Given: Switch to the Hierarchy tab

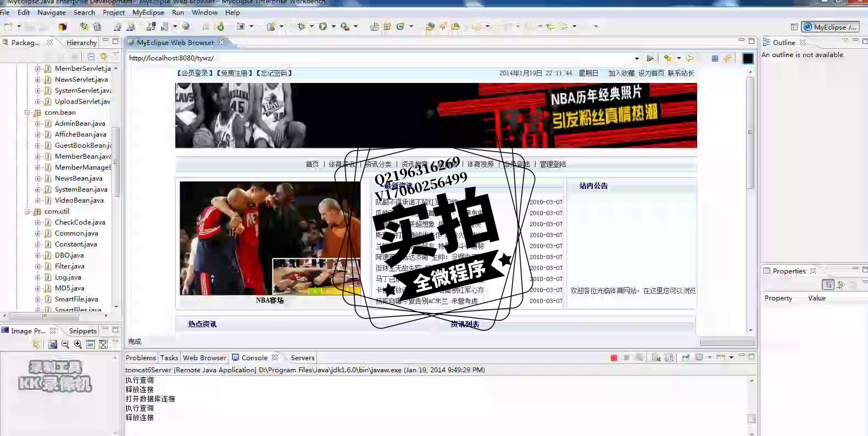Looking at the screenshot, I should [81, 42].
